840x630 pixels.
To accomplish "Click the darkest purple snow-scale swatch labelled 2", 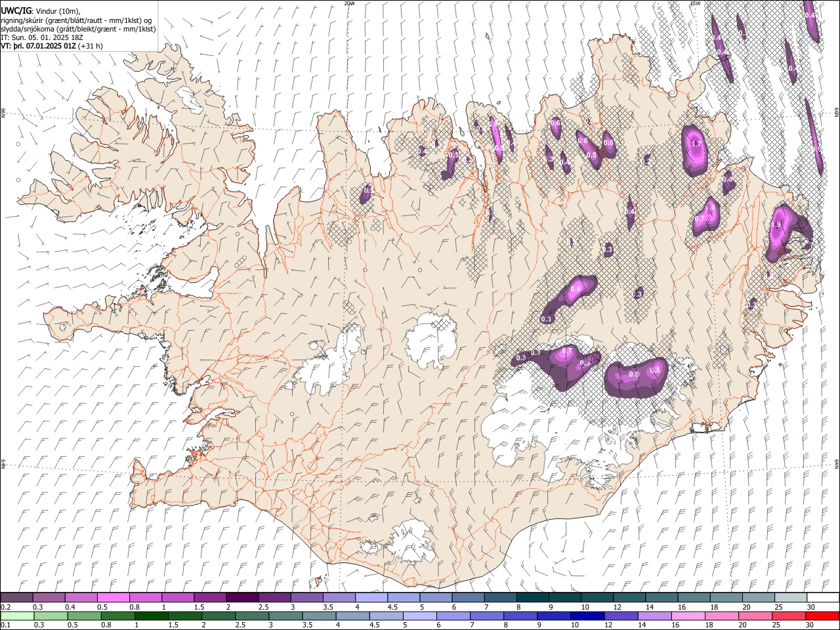I will point(241,598).
